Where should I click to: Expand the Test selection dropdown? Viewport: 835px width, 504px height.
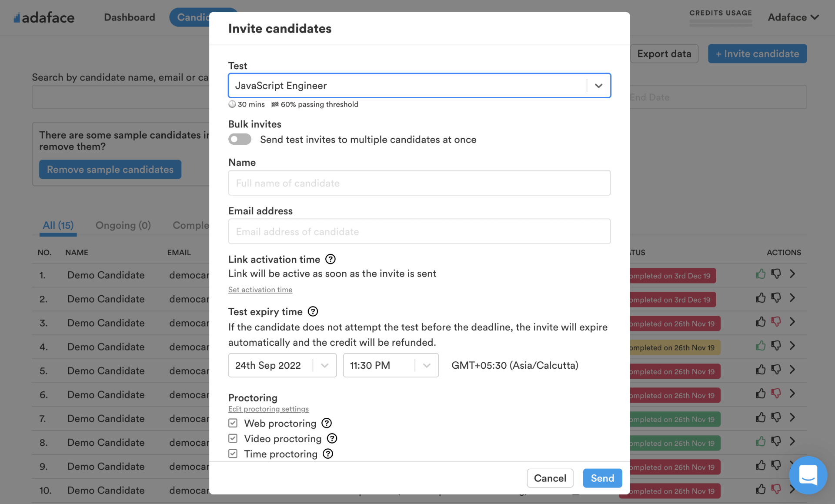[598, 86]
